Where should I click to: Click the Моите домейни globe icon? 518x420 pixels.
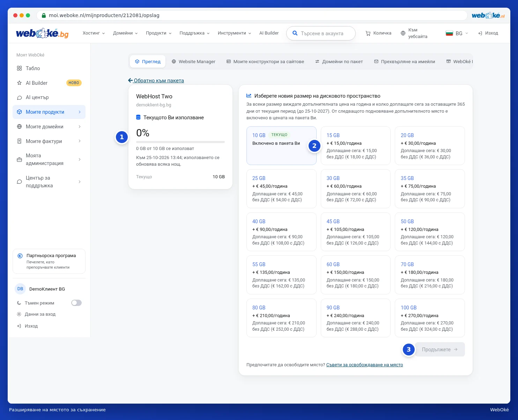coord(20,127)
